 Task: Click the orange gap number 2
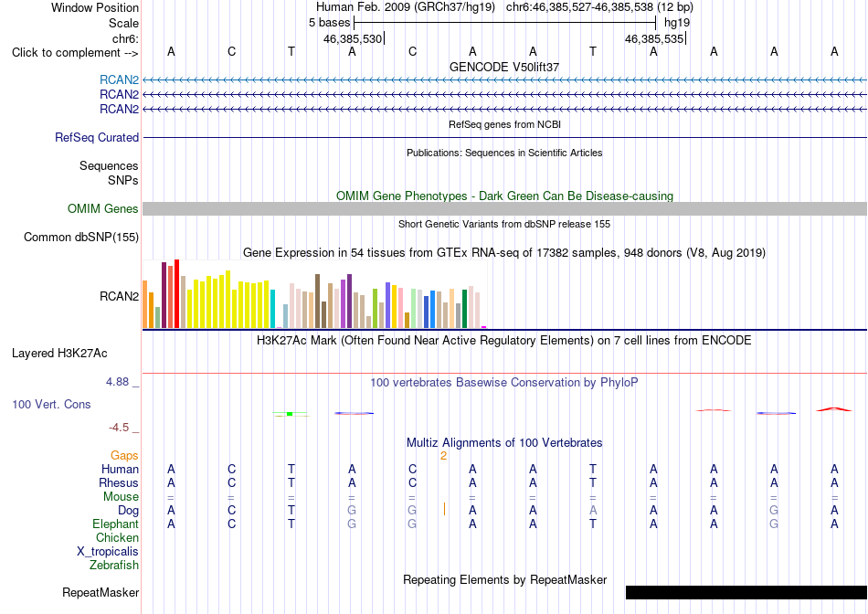443,456
